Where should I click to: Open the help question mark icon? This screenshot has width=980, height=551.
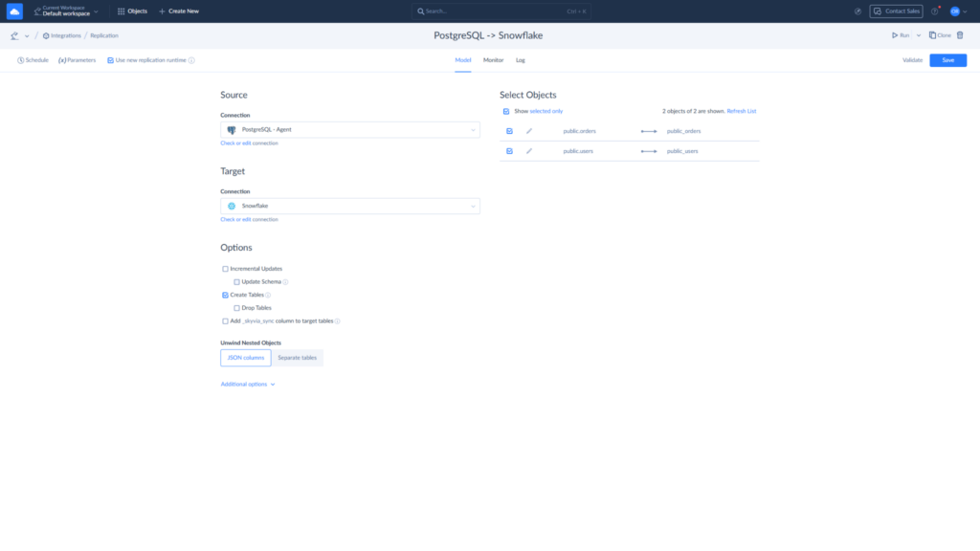coord(934,11)
